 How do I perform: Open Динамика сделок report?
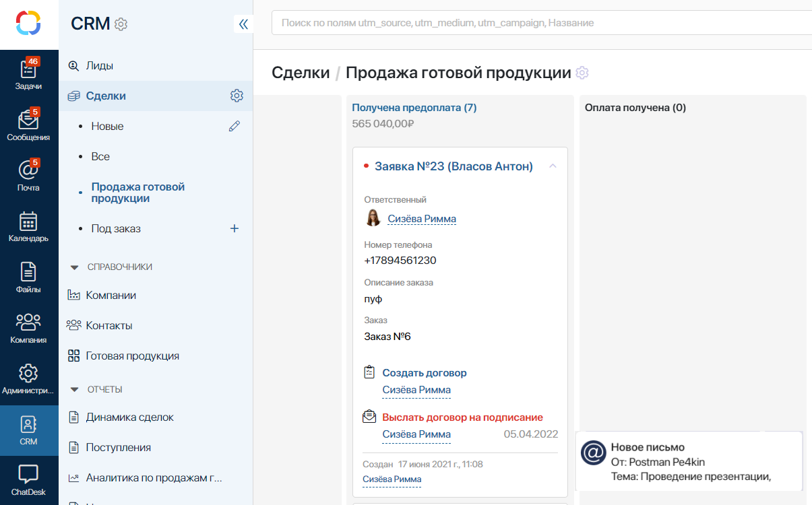pos(129,417)
